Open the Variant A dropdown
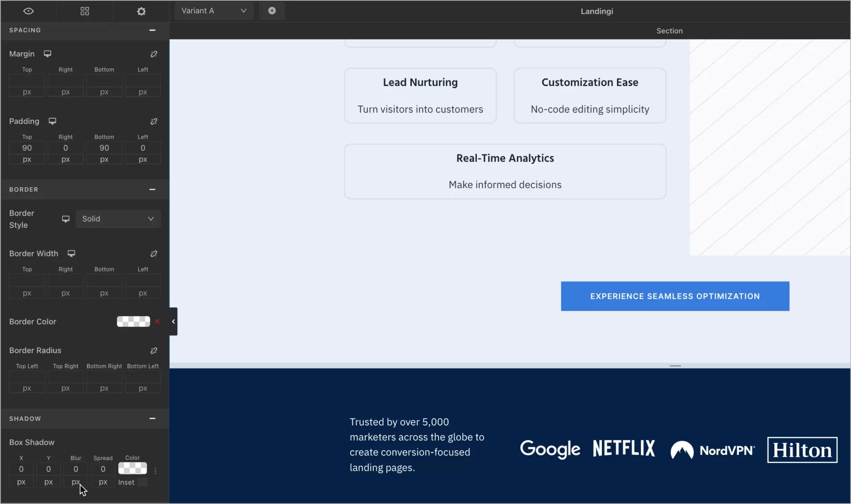This screenshot has height=504, width=851. click(214, 11)
